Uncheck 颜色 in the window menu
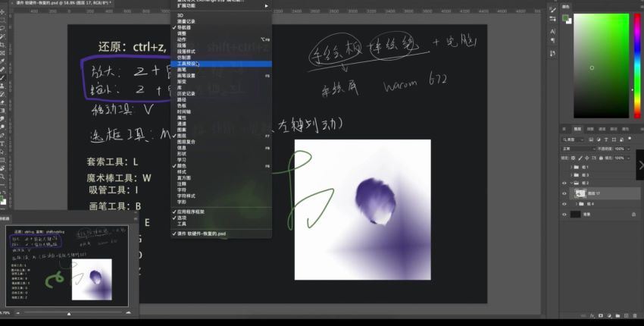This screenshot has width=644, height=326. pos(182,166)
